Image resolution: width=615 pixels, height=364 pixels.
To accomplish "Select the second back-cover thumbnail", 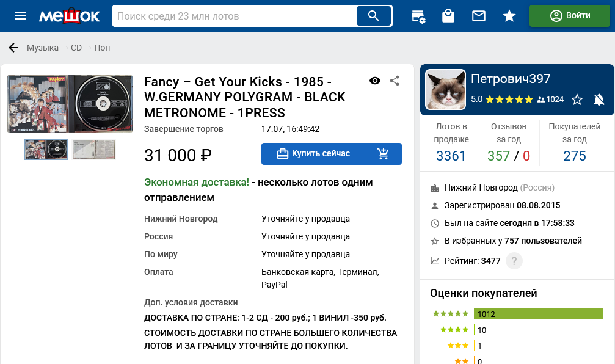I will (x=93, y=149).
